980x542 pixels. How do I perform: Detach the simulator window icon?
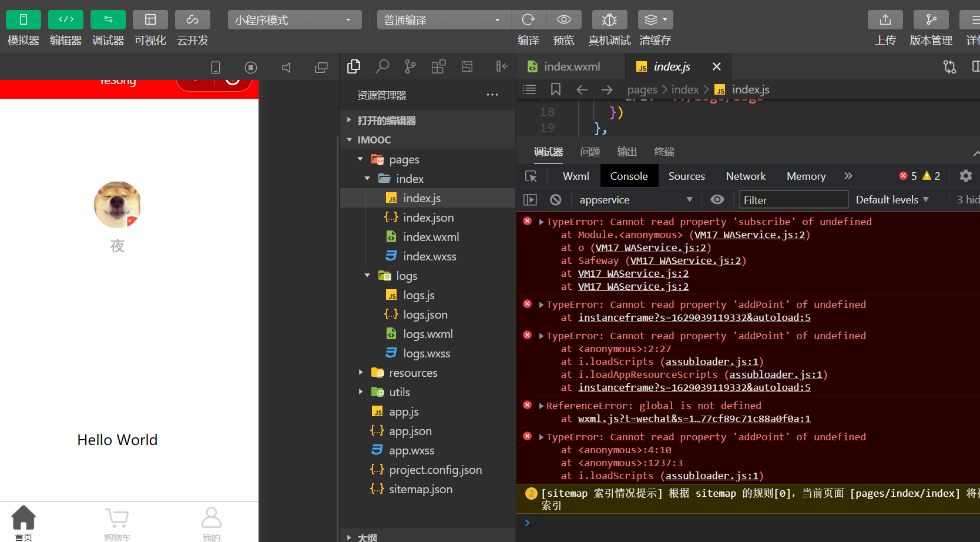(x=321, y=68)
